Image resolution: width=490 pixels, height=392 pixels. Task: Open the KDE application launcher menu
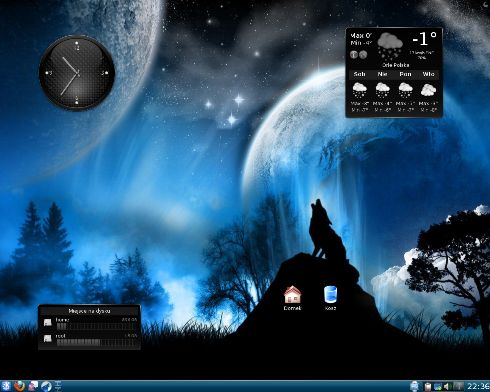[6, 386]
